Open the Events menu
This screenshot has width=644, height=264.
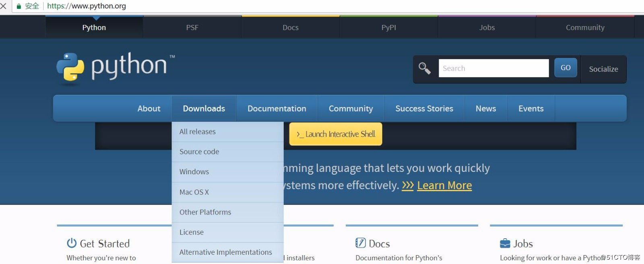[531, 109]
